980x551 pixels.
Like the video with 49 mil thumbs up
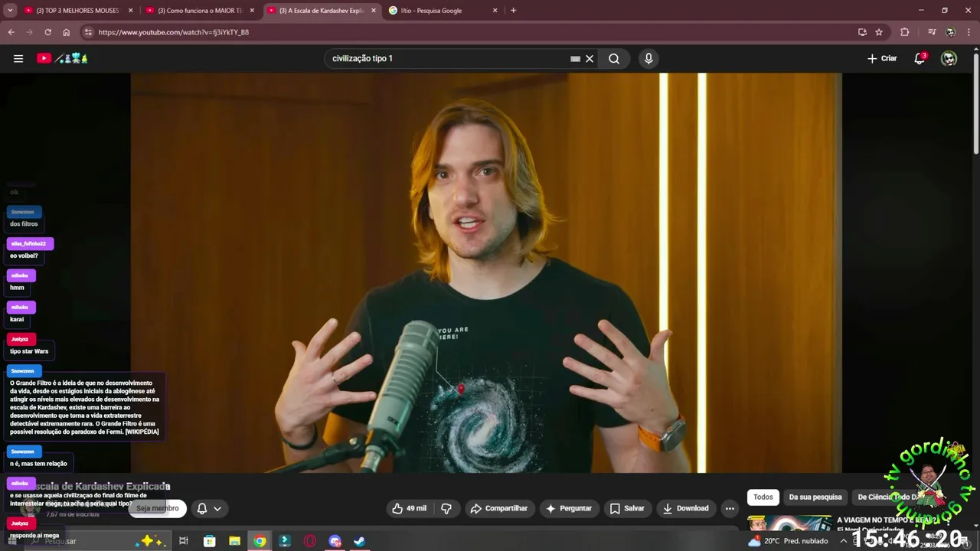pos(410,508)
